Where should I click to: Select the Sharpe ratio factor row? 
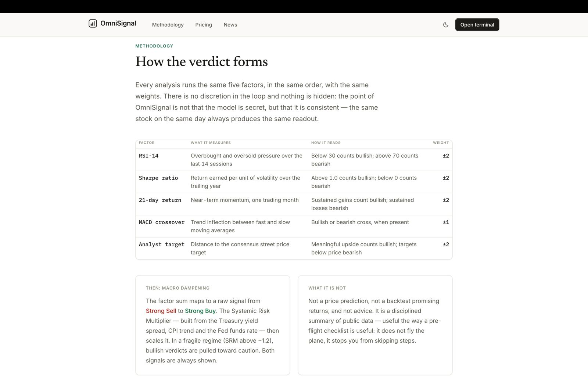click(294, 182)
